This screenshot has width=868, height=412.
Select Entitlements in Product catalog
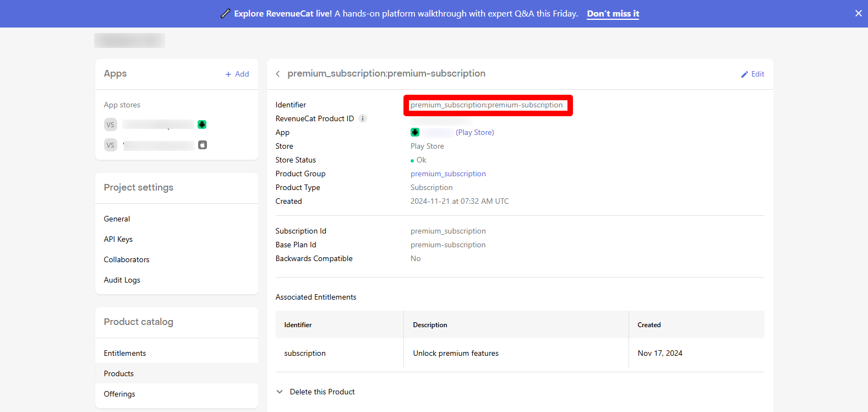tap(125, 353)
